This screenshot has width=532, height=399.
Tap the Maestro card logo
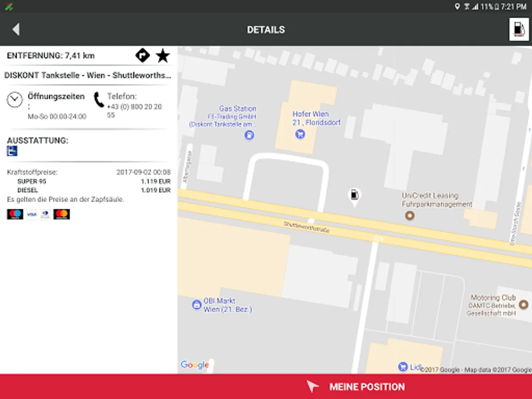[15, 215]
